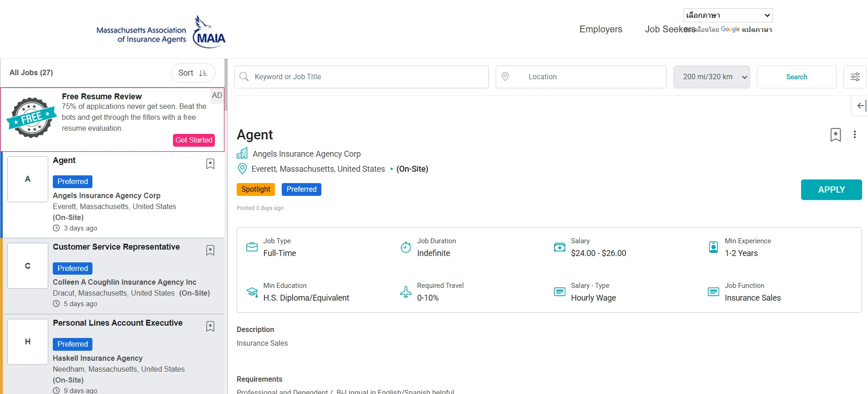The height and width of the screenshot is (394, 868).
Task: Click the Get Started ad button
Action: click(x=194, y=140)
